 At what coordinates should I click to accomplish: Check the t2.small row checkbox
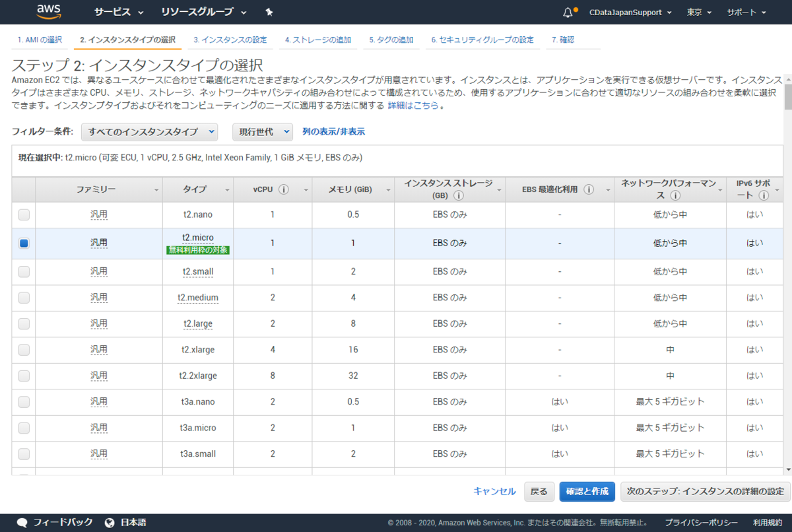(x=24, y=271)
